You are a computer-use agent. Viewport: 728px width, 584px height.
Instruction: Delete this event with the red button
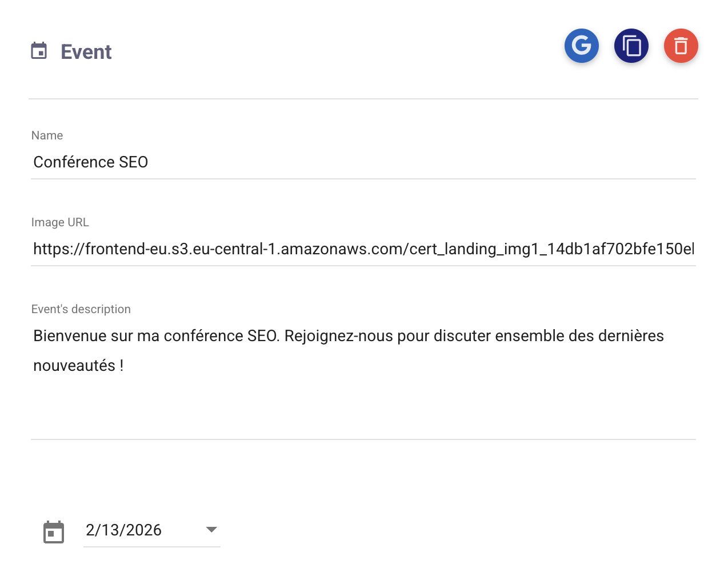click(681, 46)
